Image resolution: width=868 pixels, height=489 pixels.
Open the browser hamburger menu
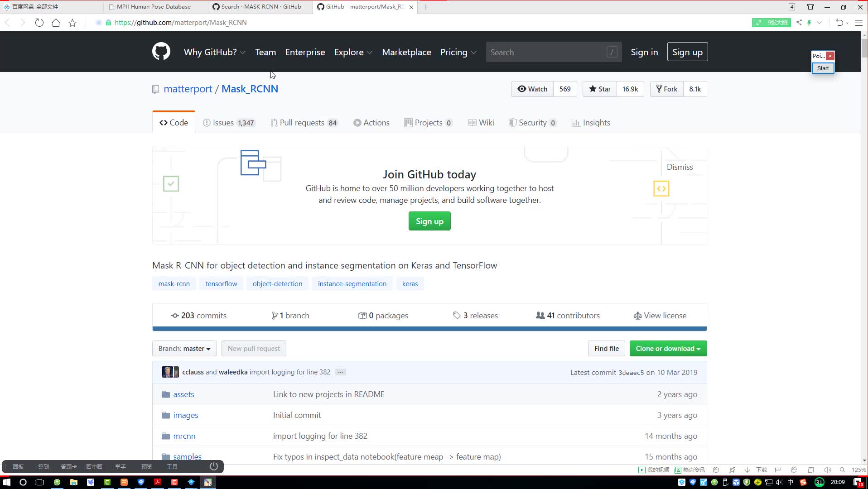(x=858, y=23)
